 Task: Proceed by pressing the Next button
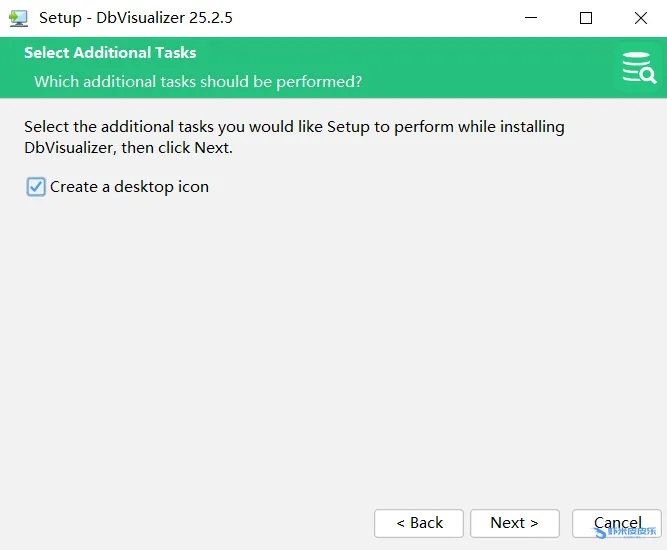(514, 523)
